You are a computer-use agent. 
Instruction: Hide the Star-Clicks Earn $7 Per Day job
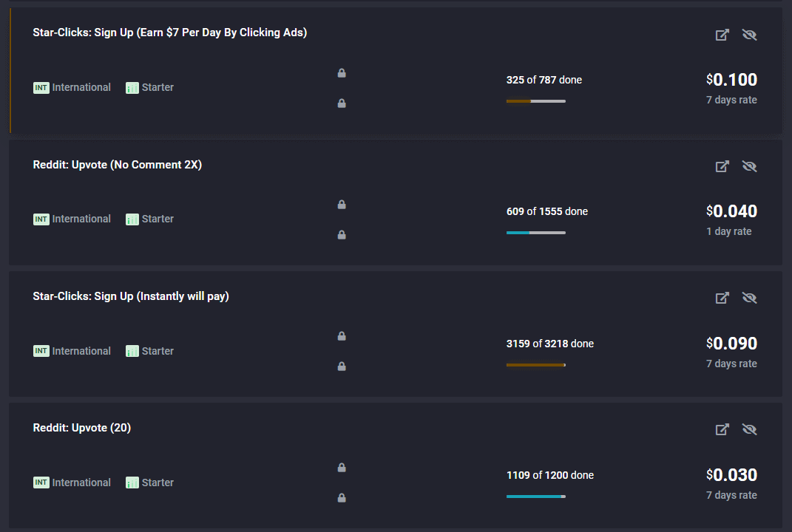click(x=750, y=35)
